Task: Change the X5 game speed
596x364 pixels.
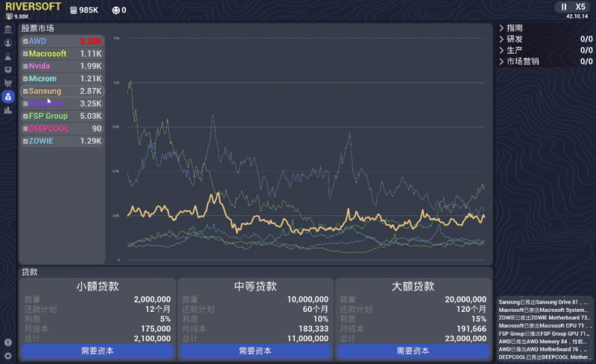Action: click(x=580, y=7)
